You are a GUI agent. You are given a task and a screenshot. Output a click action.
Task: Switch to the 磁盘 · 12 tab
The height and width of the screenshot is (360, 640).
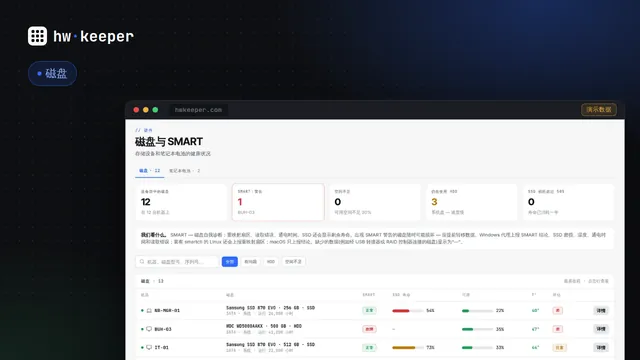pos(149,171)
